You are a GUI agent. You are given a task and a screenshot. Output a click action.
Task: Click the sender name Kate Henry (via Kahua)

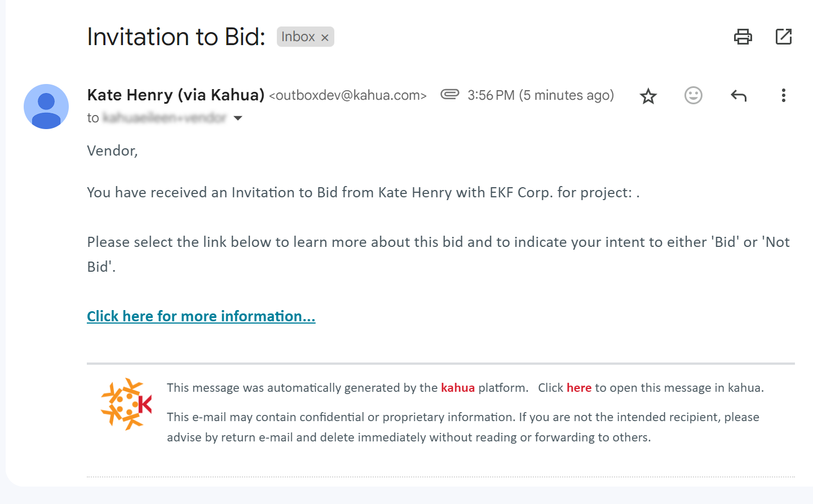click(x=175, y=95)
